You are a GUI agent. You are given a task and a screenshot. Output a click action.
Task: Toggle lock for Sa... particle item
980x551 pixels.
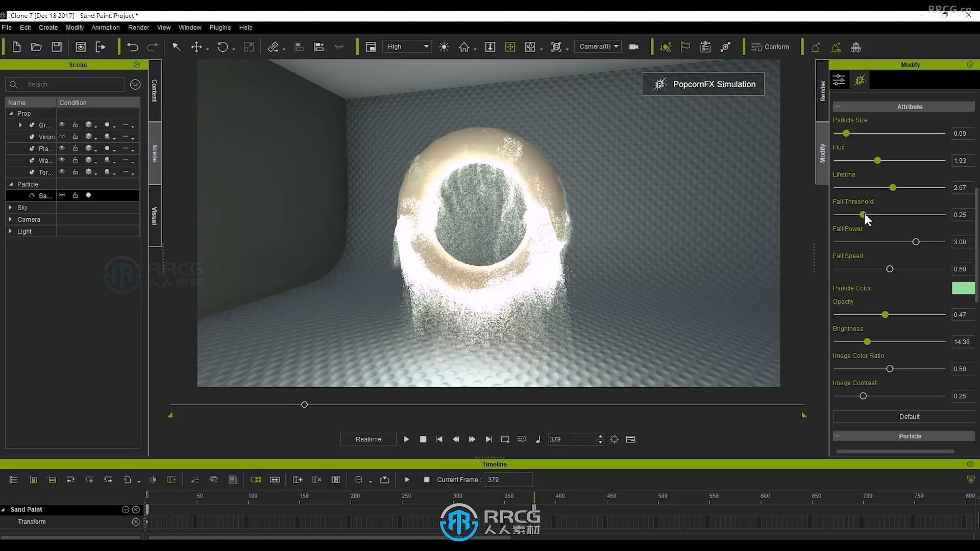point(75,195)
